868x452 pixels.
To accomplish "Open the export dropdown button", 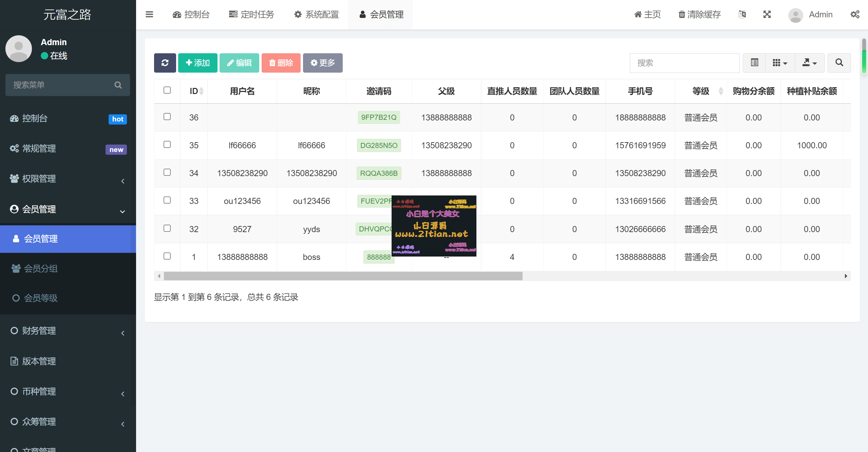I will tap(810, 63).
